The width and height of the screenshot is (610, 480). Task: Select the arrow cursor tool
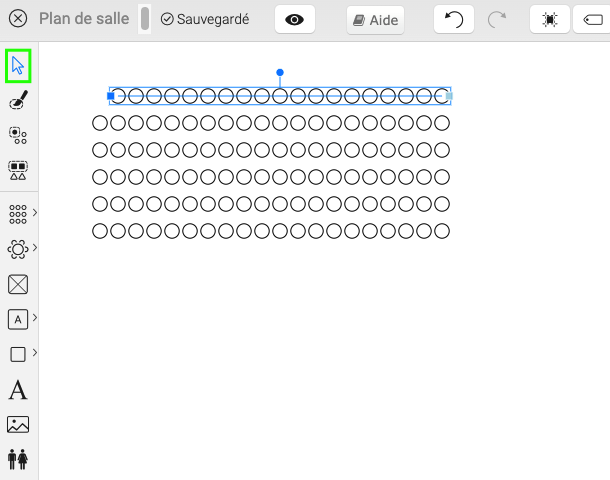tap(18, 66)
